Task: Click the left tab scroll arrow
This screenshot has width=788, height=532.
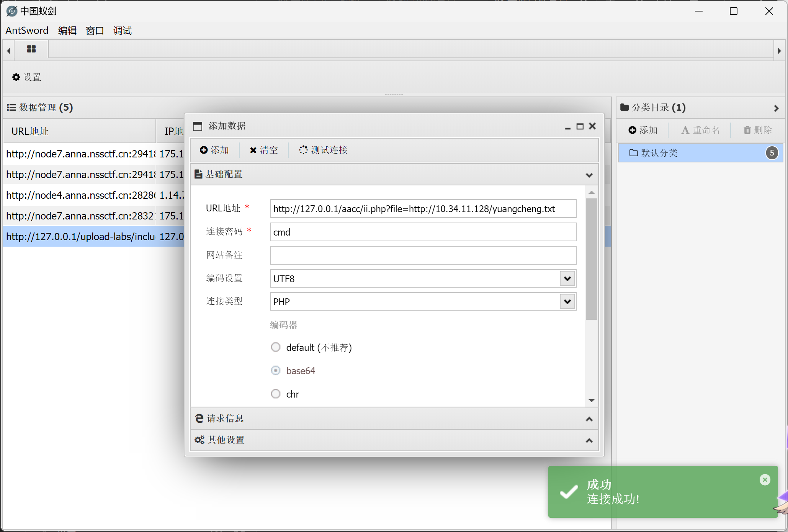Action: coord(8,51)
